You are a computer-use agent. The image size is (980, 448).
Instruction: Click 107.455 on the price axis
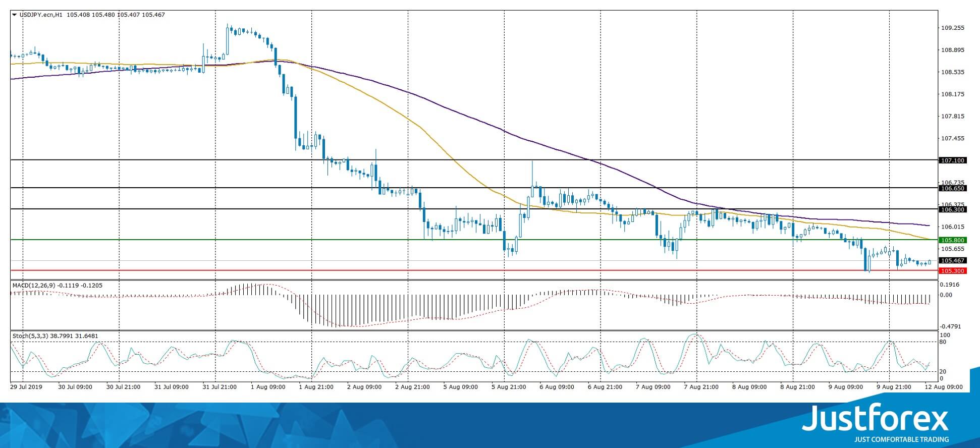[x=953, y=138]
